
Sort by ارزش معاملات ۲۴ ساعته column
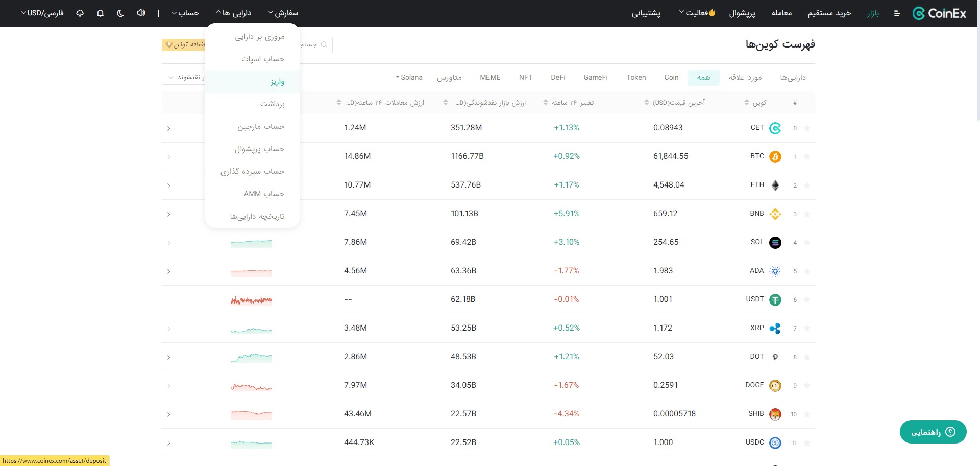pyautogui.click(x=339, y=103)
